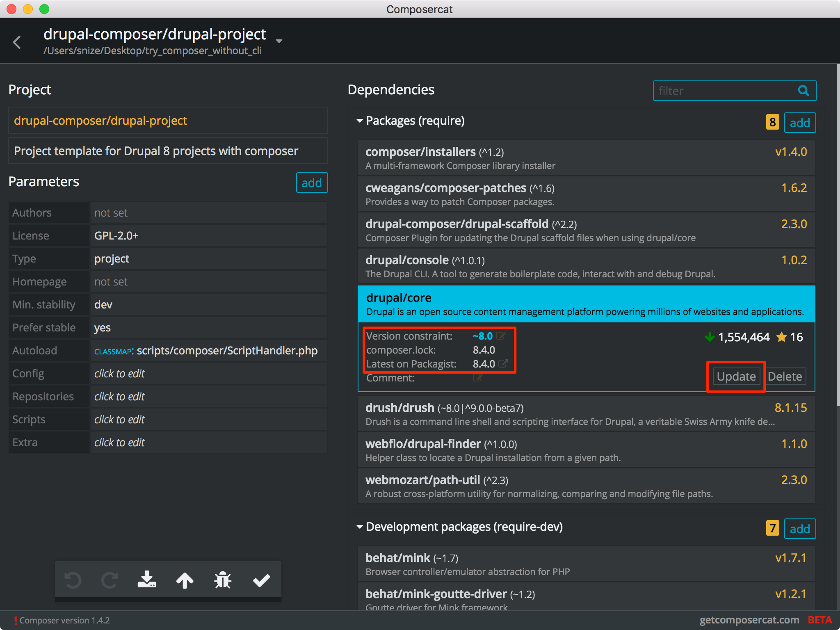
Task: Add a package to require
Action: coord(800,123)
